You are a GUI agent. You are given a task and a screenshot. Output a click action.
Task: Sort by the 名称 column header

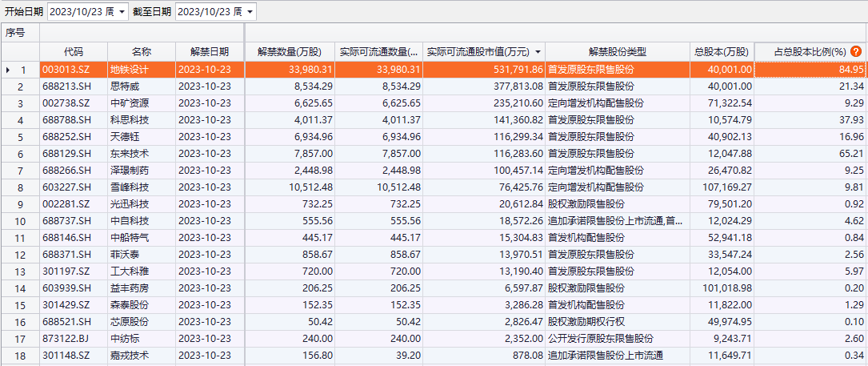(142, 52)
